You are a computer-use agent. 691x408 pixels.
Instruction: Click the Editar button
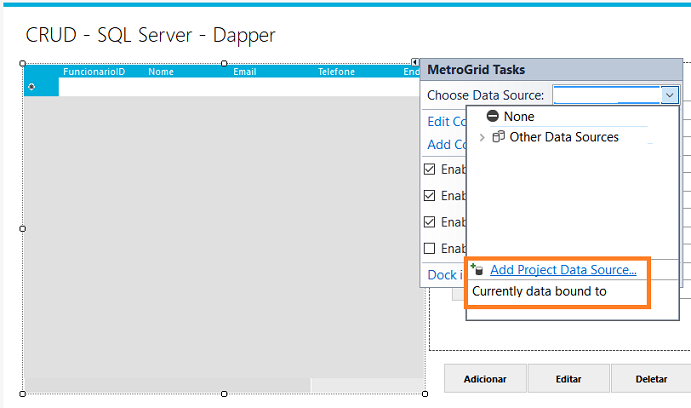coord(568,378)
